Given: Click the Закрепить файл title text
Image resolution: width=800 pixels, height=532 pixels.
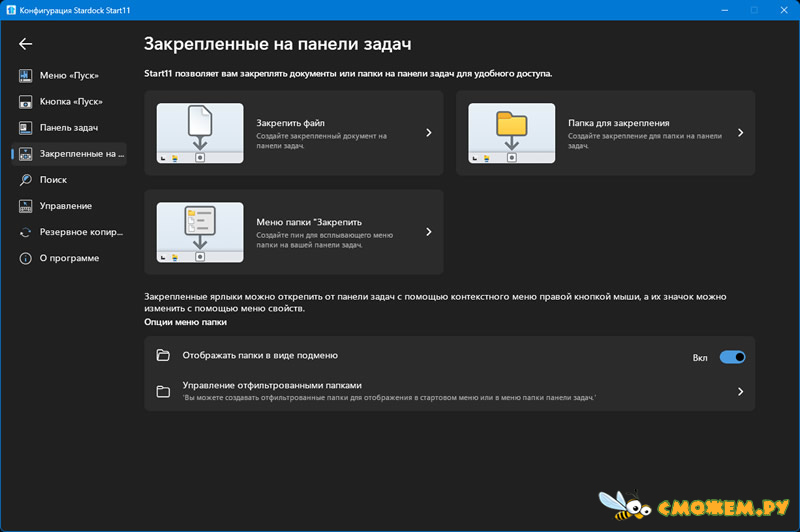Looking at the screenshot, I should pos(290,123).
